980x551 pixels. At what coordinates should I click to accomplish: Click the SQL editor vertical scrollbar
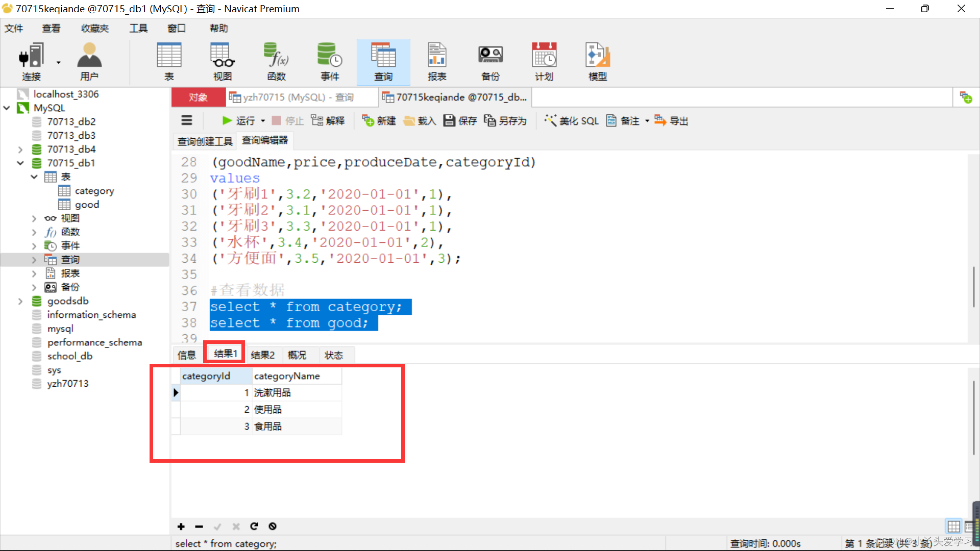tap(973, 286)
